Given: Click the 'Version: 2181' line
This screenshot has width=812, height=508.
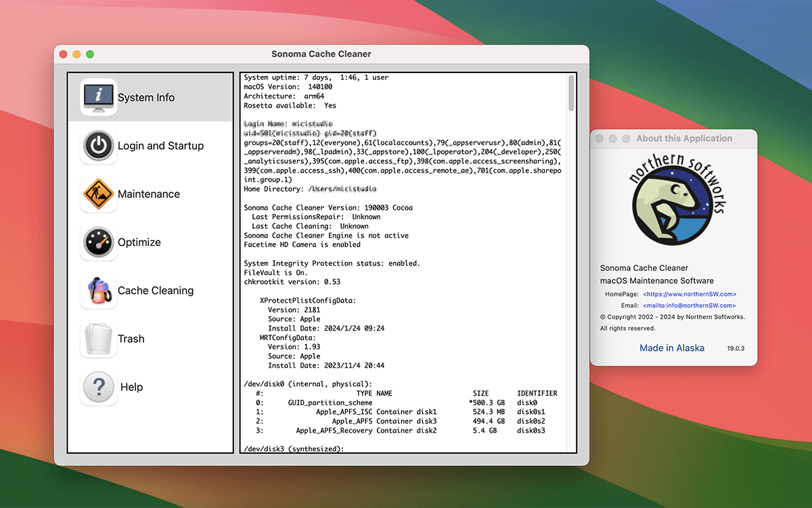Looking at the screenshot, I should pos(296,310).
